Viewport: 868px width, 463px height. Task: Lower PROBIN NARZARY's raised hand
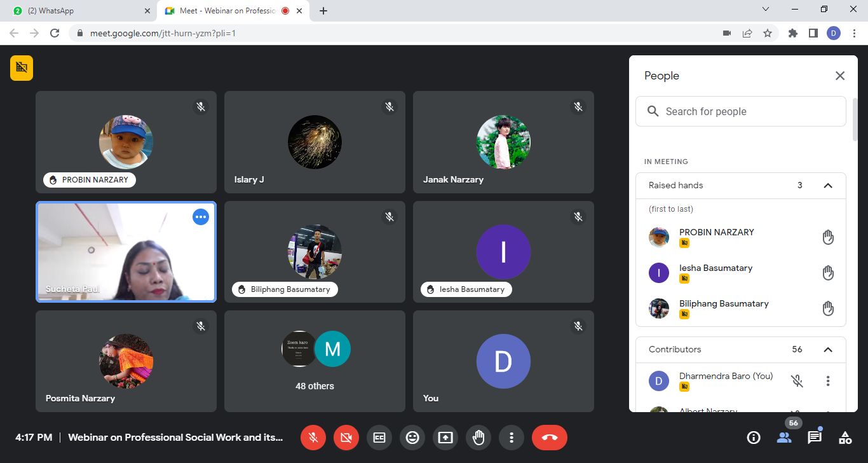click(x=828, y=238)
